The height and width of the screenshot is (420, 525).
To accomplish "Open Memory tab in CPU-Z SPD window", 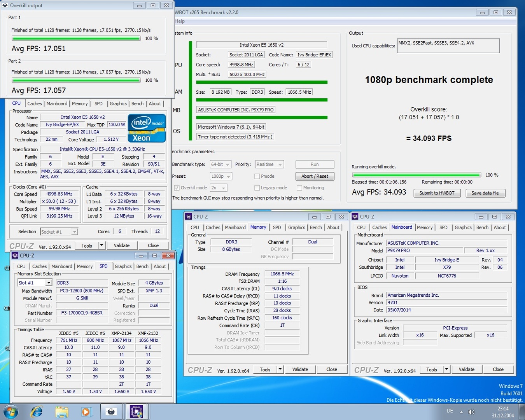I will click(84, 266).
